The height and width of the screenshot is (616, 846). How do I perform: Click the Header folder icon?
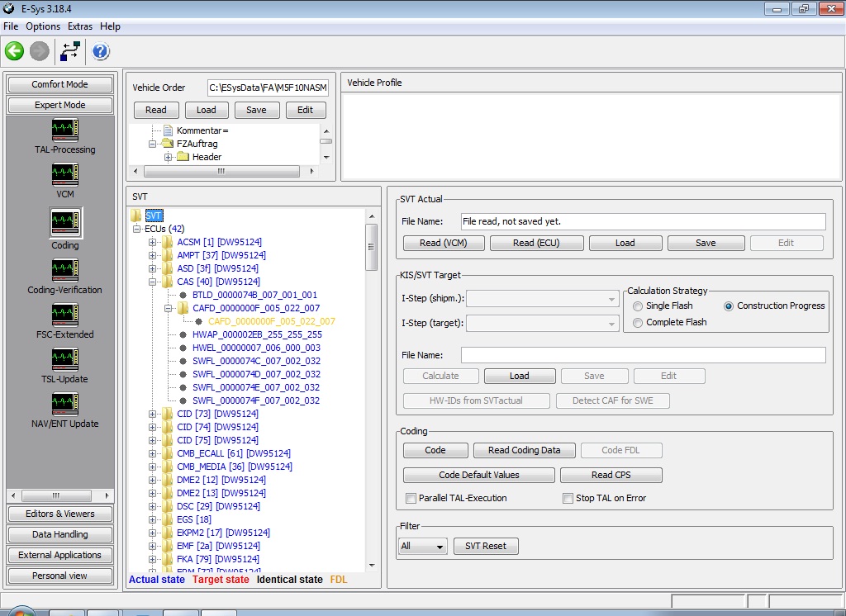pos(183,157)
